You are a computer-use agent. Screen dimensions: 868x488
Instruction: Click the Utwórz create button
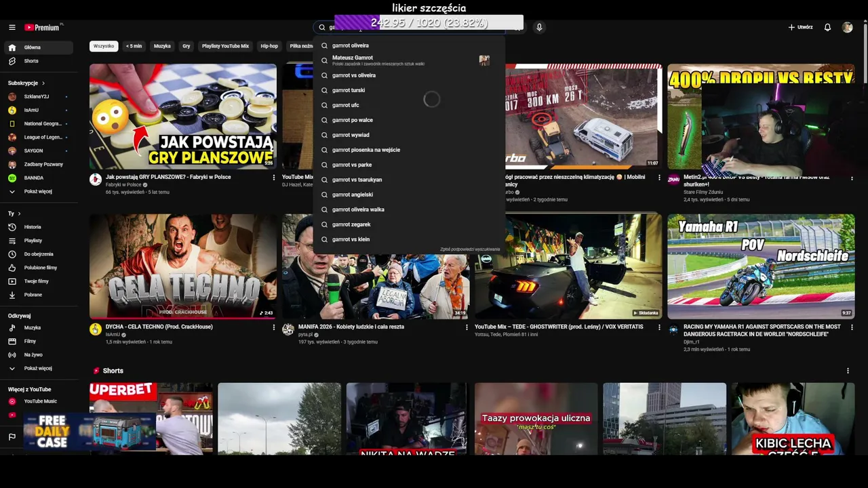pyautogui.click(x=800, y=27)
